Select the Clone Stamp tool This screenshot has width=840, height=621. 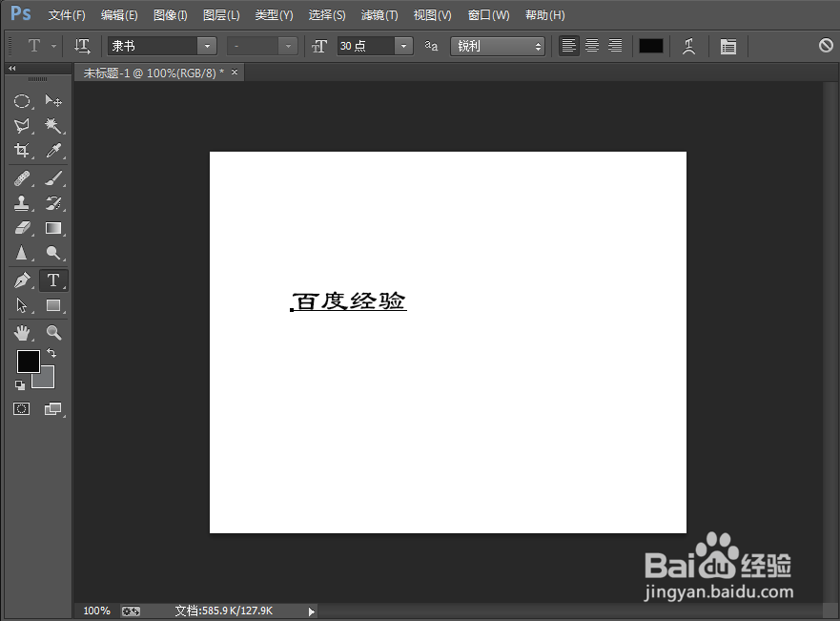click(21, 203)
